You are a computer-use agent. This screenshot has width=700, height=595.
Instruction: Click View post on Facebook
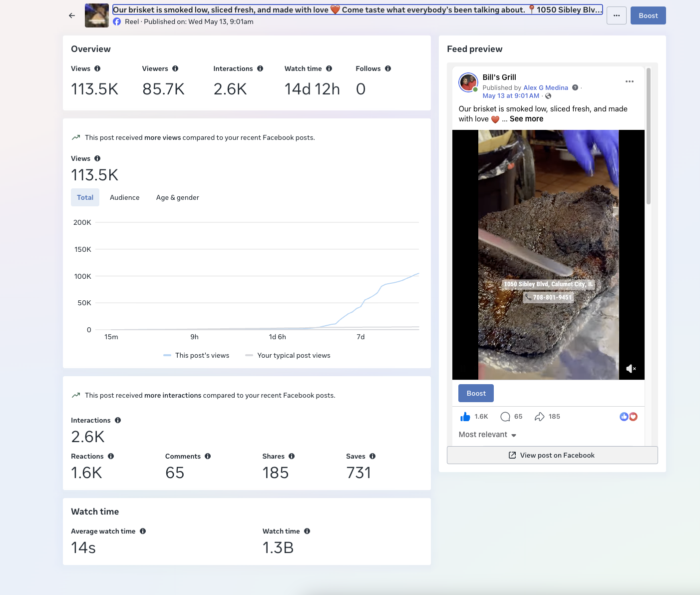[x=552, y=455]
